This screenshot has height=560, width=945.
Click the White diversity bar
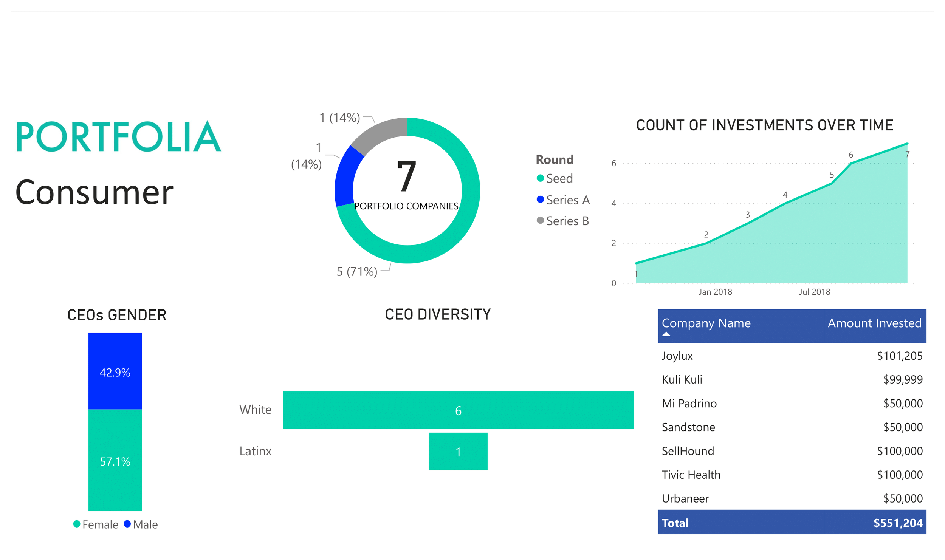click(x=458, y=410)
